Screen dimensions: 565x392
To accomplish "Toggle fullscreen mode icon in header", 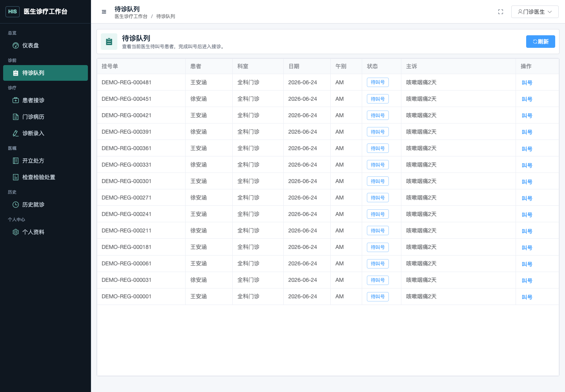I will coord(501,12).
